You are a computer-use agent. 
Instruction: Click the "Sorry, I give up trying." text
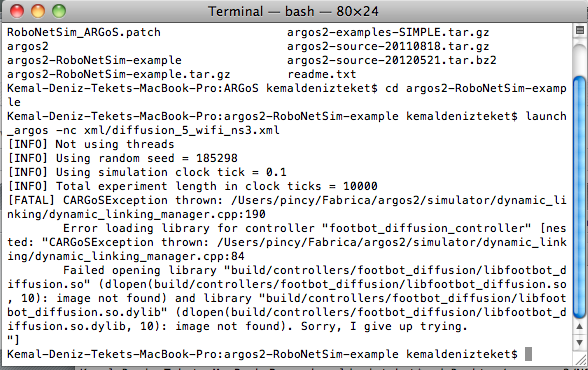(x=384, y=327)
